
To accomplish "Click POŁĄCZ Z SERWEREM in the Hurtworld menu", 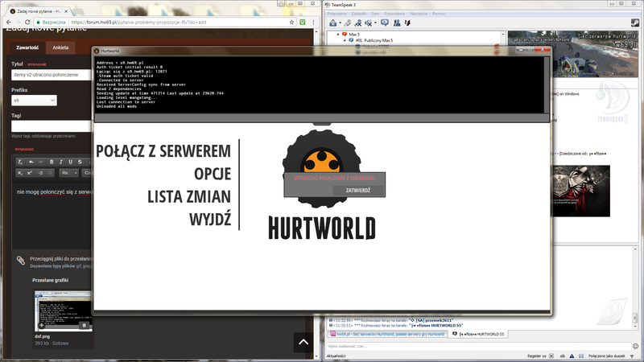I will click(163, 151).
